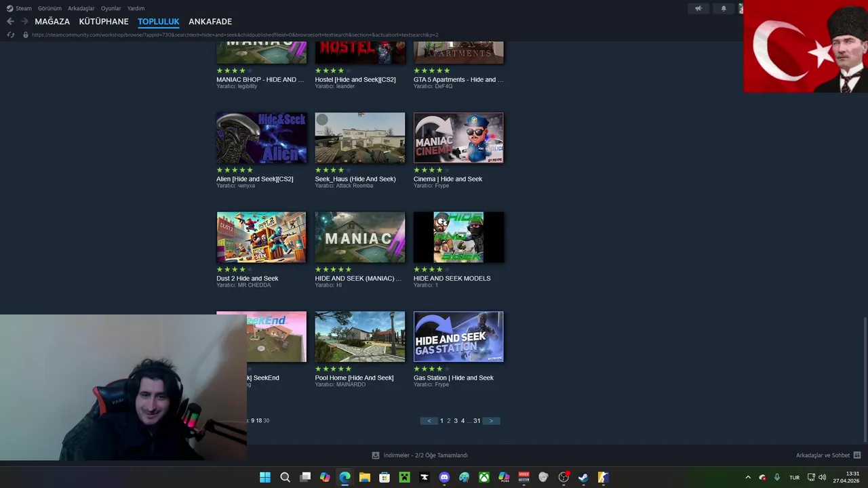Screen dimensions: 868x488
Task: Open 'Hostel [Hide and Seek][CS2]' title link
Action: coord(355,79)
